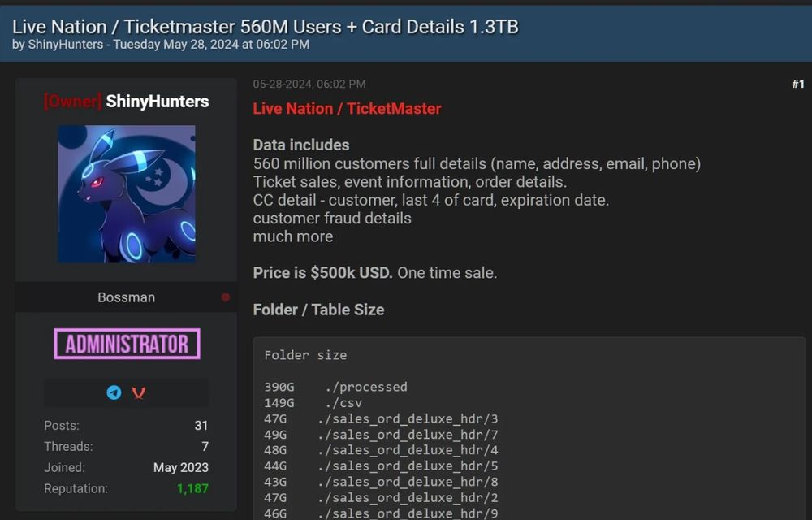Click the Live Nation / TicketMaster red heading
Viewport: 812px width, 520px height.
click(347, 109)
